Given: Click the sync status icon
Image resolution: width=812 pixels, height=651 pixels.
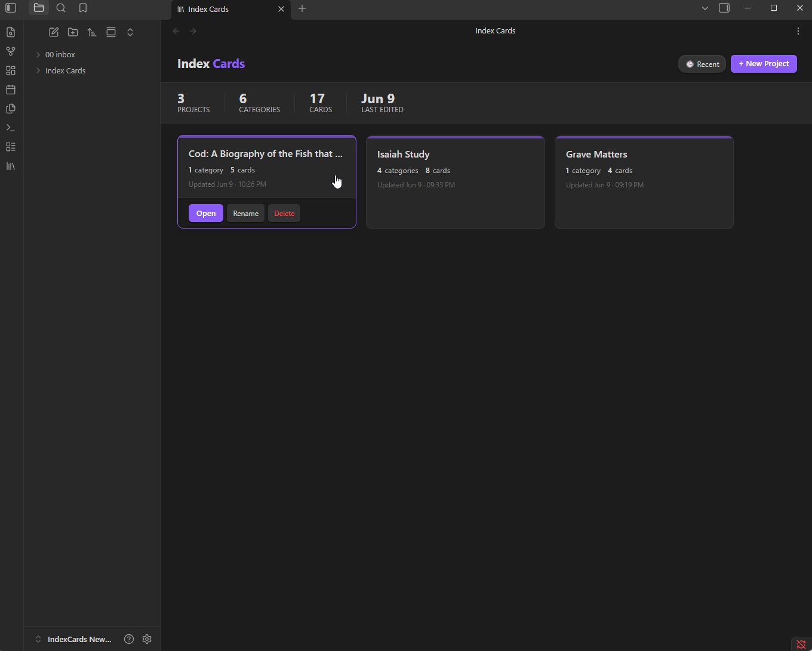Looking at the screenshot, I should 801,644.
